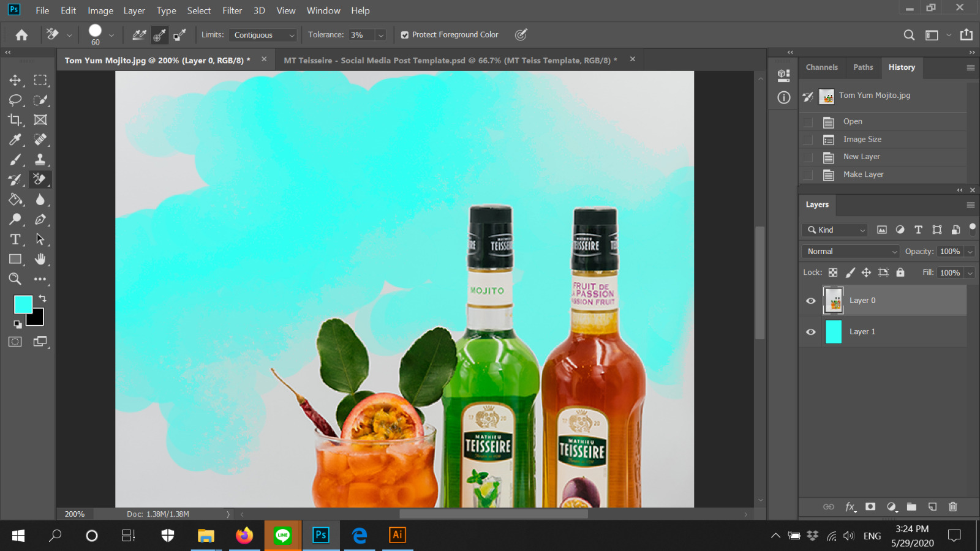Enable Sampling Continuous option
The image size is (980, 551).
[x=139, y=35]
